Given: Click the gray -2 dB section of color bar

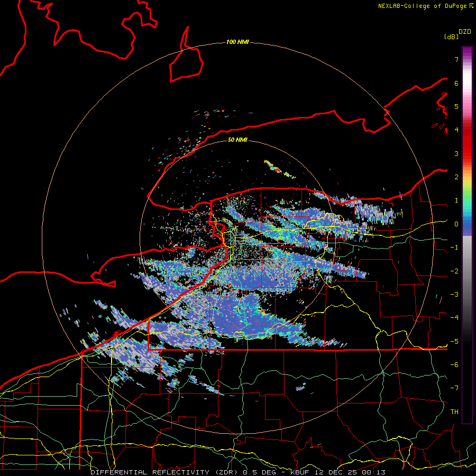Looking at the screenshot, I should [467, 271].
